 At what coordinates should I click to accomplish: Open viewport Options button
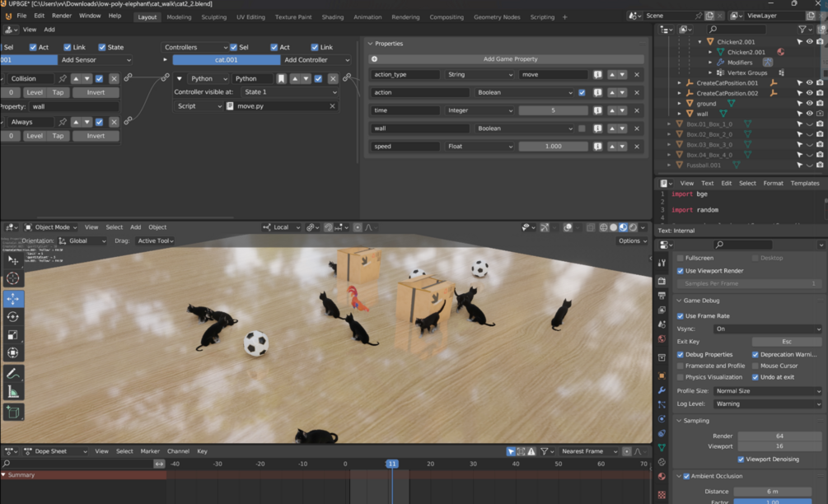(632, 240)
